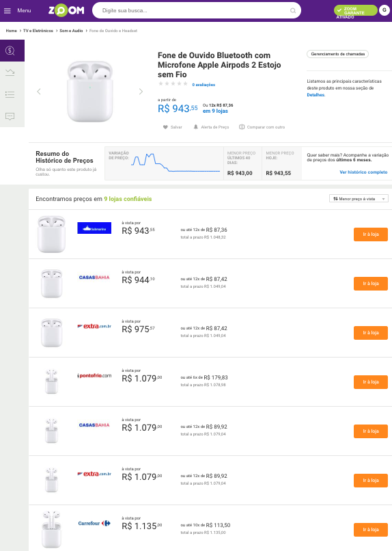Open the product details list sidebar icon
Viewport: 392px width, 551px height.
[10, 94]
